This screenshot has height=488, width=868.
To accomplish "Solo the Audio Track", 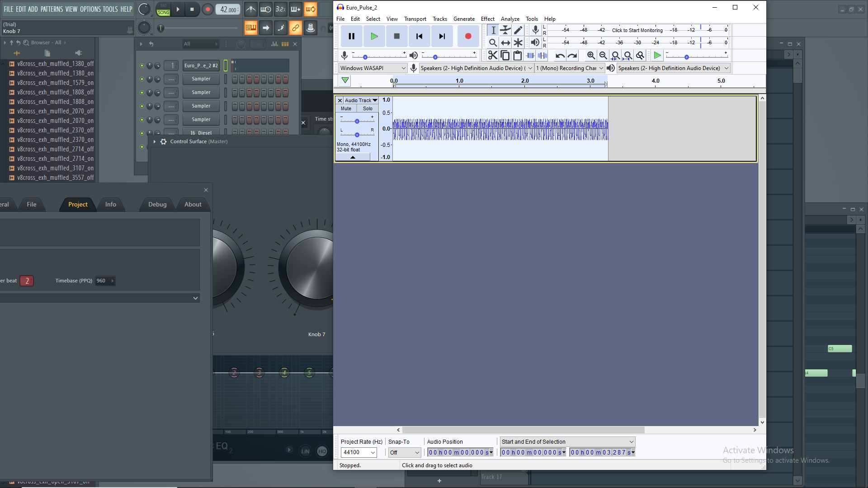I will [x=368, y=108].
